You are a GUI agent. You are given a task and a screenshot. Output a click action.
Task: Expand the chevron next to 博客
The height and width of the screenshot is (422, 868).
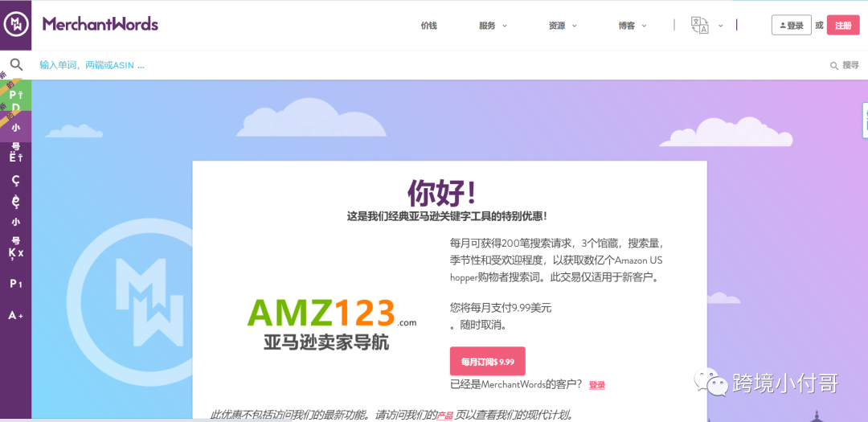pyautogui.click(x=645, y=26)
